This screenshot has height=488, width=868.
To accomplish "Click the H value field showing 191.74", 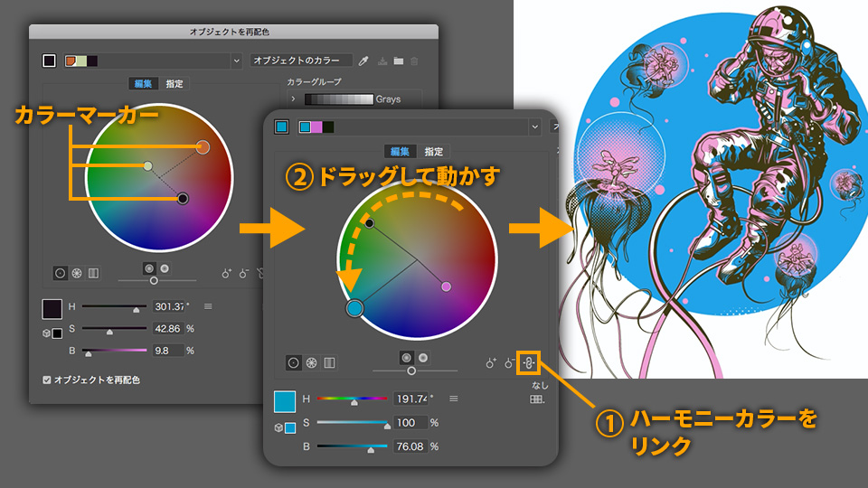I will point(410,399).
